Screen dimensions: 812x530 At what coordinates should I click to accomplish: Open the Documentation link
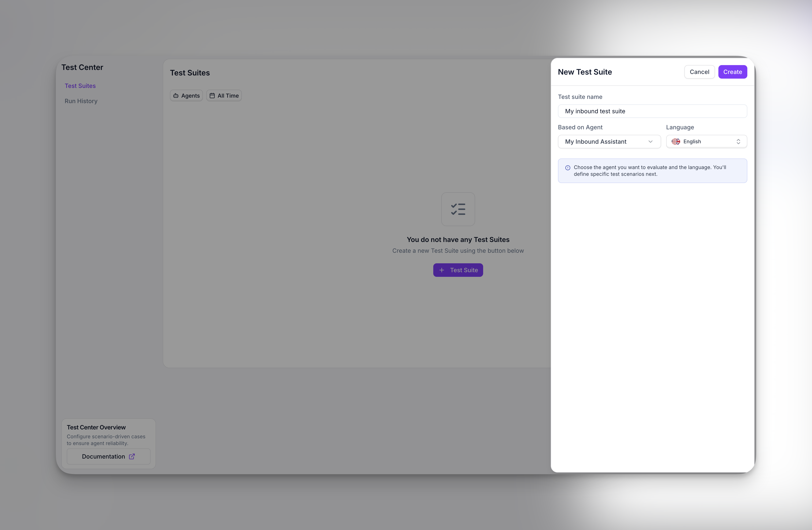(x=108, y=456)
